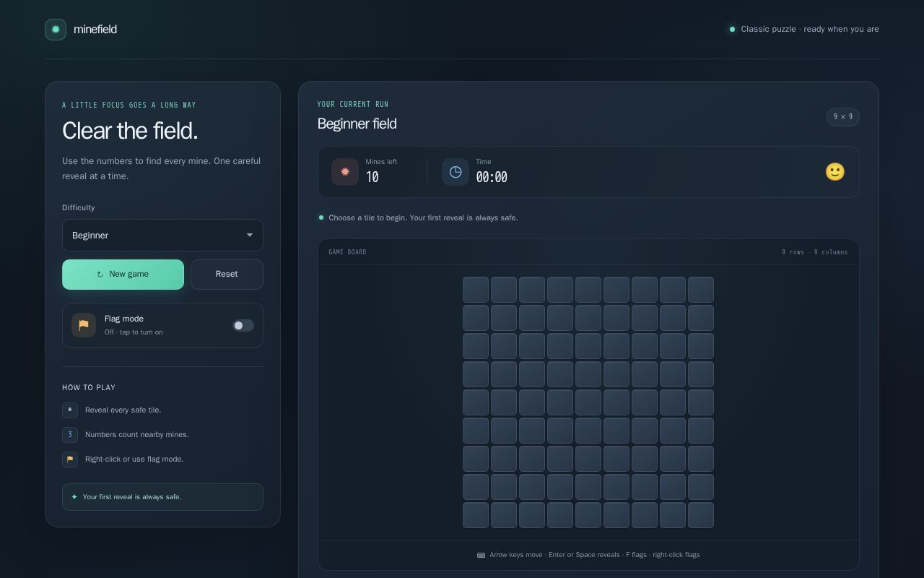
Task: Click the GAME BOARD label
Action: coord(347,252)
